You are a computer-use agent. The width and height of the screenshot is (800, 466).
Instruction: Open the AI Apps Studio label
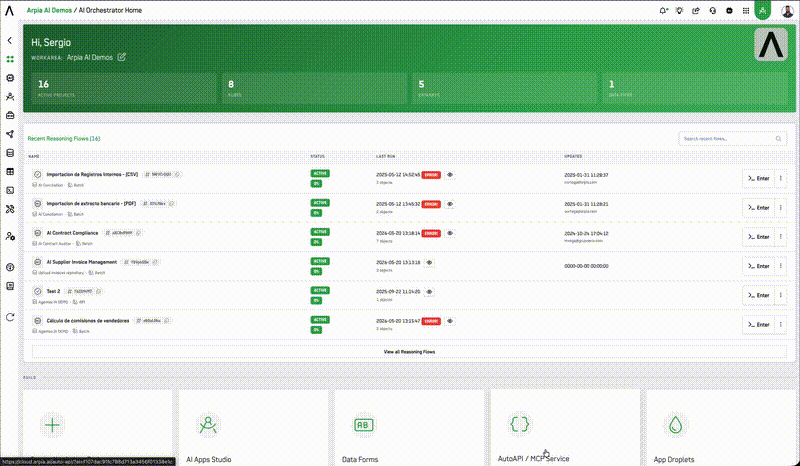pyautogui.click(x=209, y=459)
